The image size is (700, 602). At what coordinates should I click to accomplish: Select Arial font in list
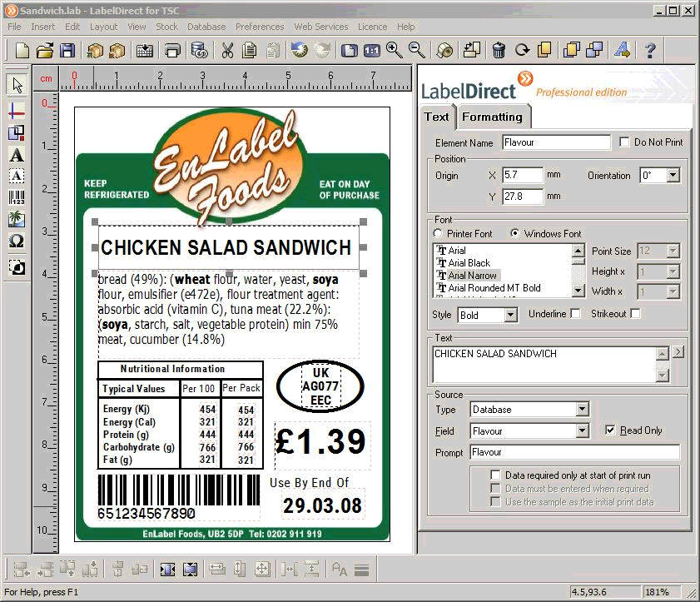457,251
